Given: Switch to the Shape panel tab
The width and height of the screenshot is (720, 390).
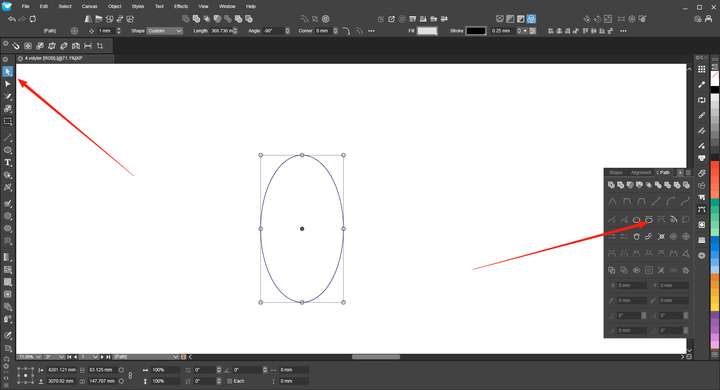Looking at the screenshot, I should coord(616,172).
